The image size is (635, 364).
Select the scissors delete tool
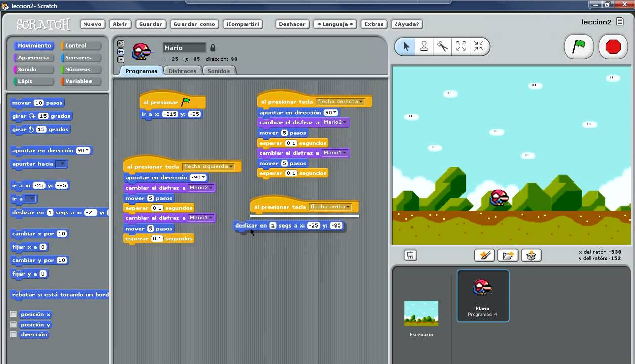(442, 47)
